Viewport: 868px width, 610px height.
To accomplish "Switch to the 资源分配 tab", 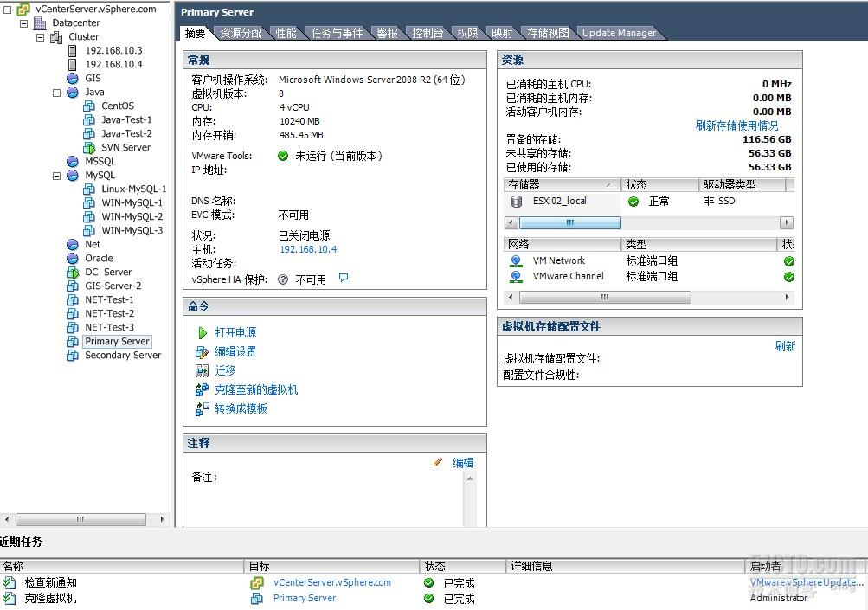I will click(x=241, y=33).
